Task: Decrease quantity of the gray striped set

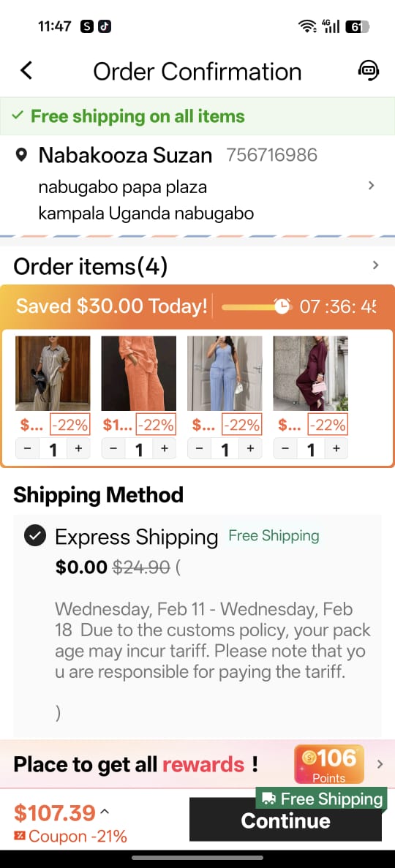Action: (27, 449)
